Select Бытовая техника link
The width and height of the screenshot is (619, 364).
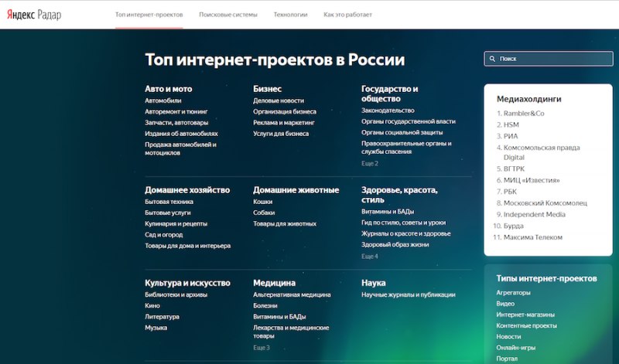pos(169,202)
